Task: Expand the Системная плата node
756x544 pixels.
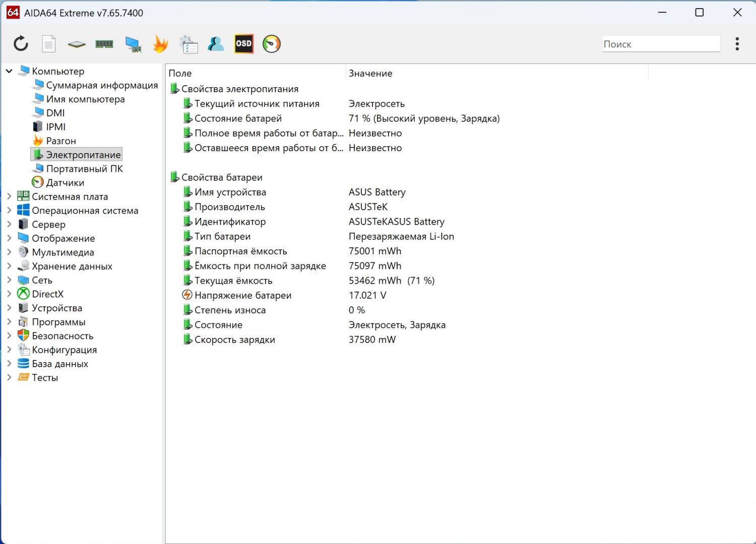Action: pos(9,196)
